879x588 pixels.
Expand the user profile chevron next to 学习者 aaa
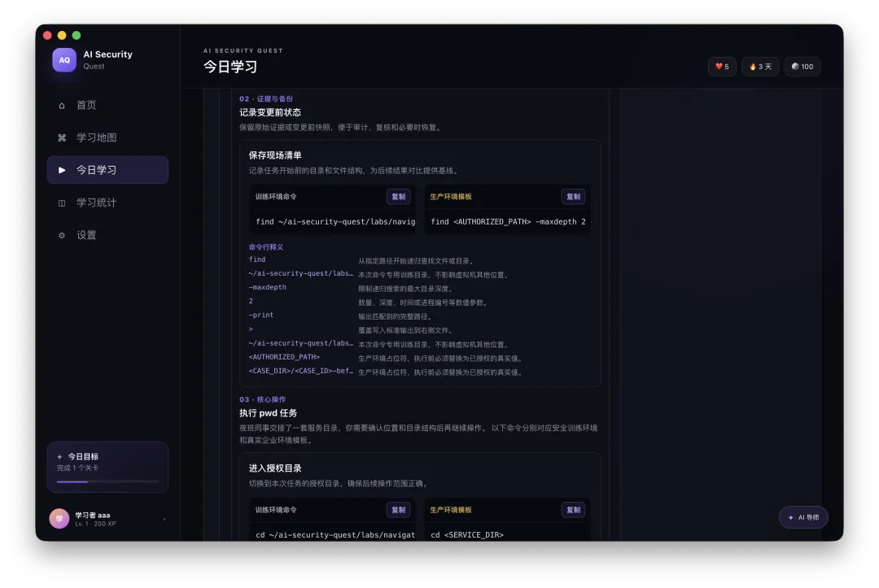tap(164, 519)
